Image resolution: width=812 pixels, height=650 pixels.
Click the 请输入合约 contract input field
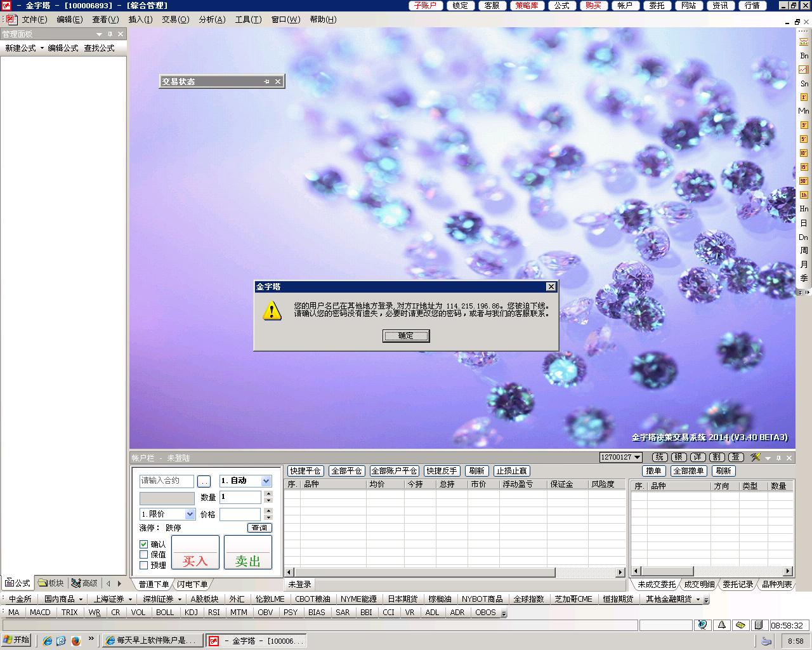167,481
